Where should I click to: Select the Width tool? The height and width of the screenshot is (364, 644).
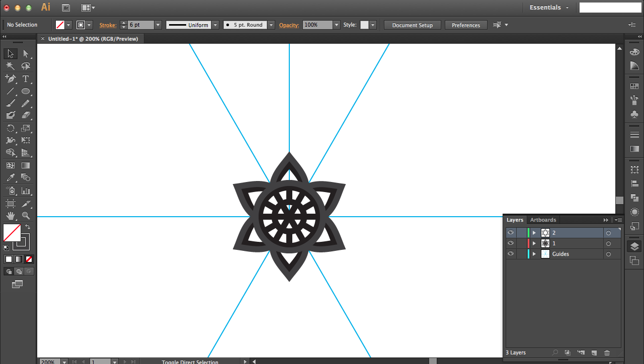tap(11, 140)
